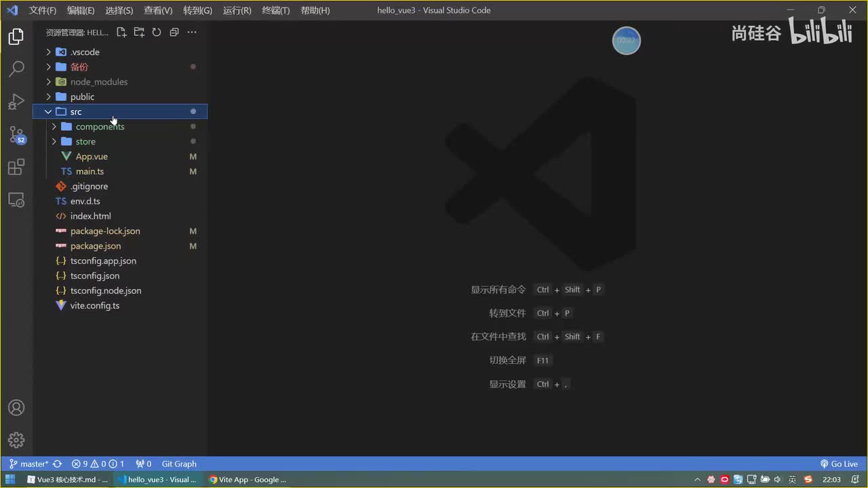The height and width of the screenshot is (488, 868).
Task: Open the Search view in activity bar
Action: pyautogui.click(x=16, y=69)
